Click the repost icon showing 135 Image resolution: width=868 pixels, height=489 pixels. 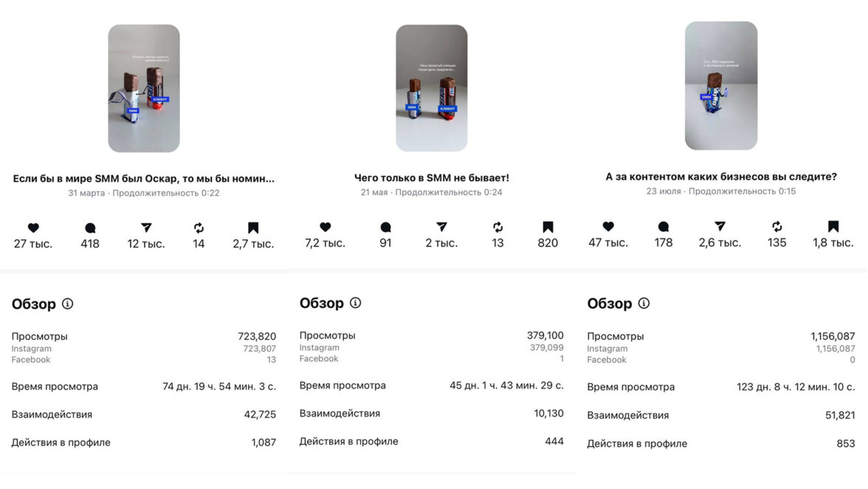click(x=777, y=227)
